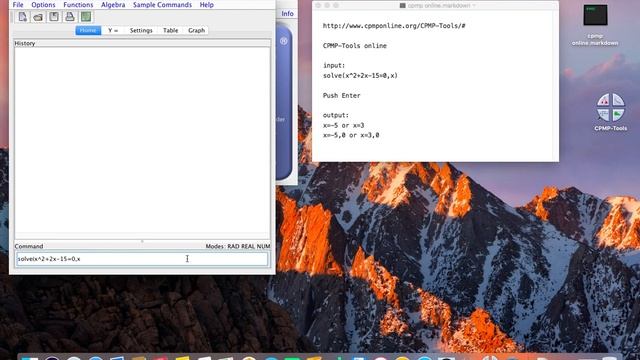Open the Functions menu
Viewport: 640px width, 360px height.
(x=78, y=5)
